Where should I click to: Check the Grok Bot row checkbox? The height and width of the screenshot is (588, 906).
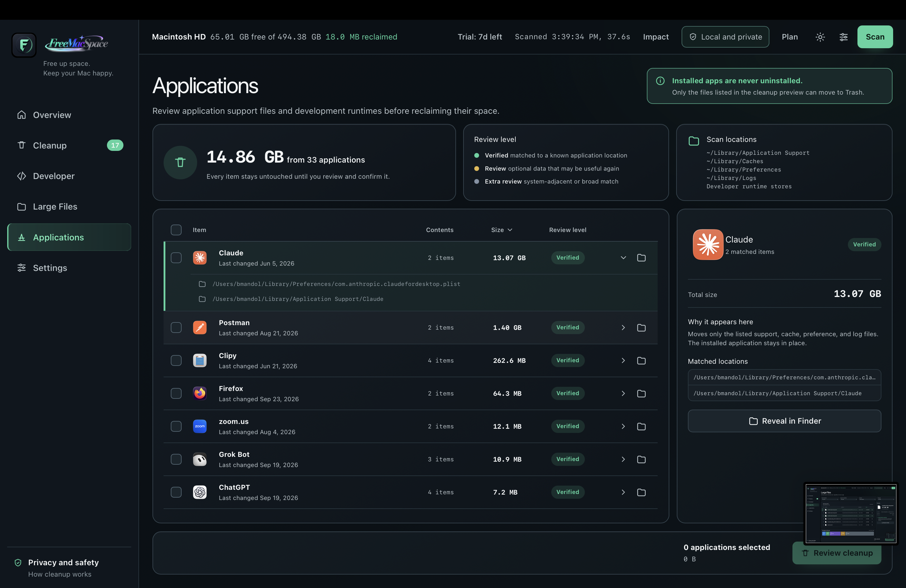coord(176,460)
